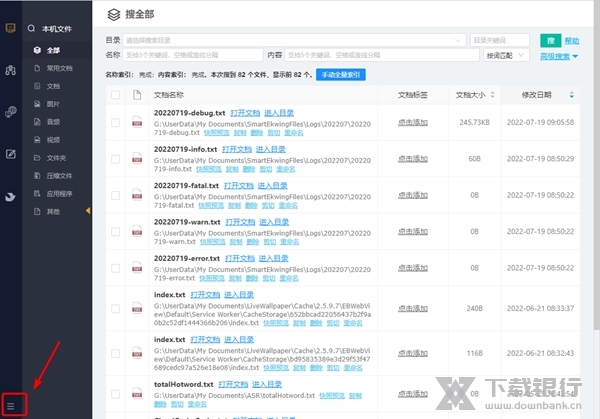Click 进入目录 for 240B index.txt
This screenshot has width=600, height=419.
pyautogui.click(x=239, y=295)
